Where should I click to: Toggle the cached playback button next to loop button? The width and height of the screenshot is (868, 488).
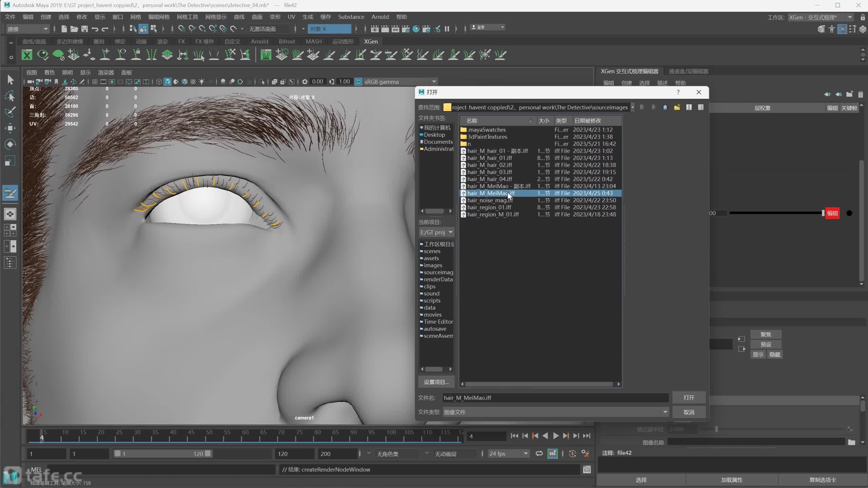point(552,453)
